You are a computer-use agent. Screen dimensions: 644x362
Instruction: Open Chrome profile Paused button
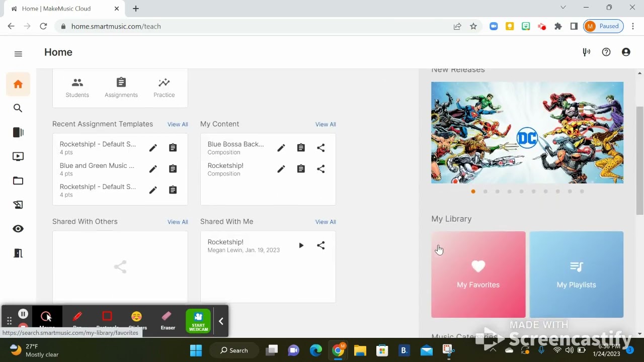(603, 26)
